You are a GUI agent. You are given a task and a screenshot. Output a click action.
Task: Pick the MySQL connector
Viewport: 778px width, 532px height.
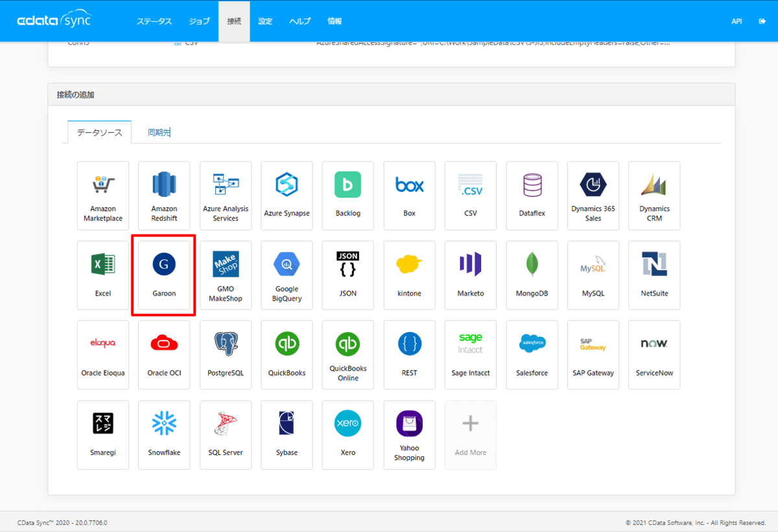coord(593,275)
